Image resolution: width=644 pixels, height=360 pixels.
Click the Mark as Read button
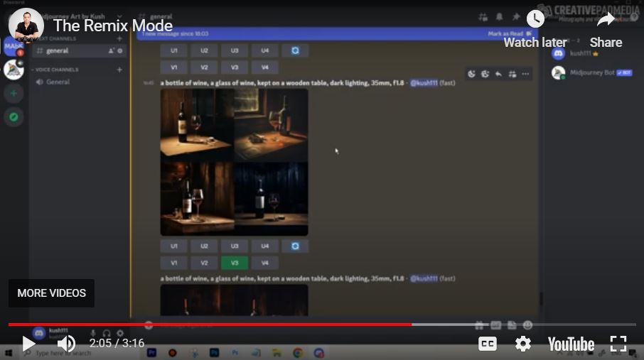pyautogui.click(x=509, y=33)
